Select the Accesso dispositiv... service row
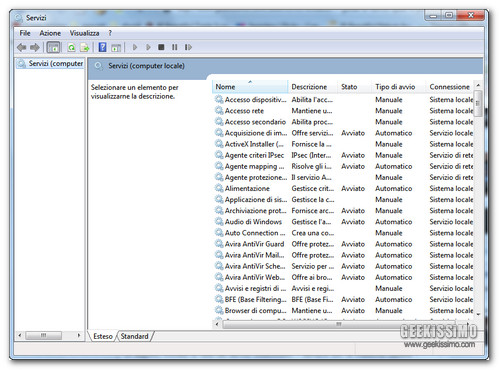Screen dimensions: 499x370 click(344, 99)
